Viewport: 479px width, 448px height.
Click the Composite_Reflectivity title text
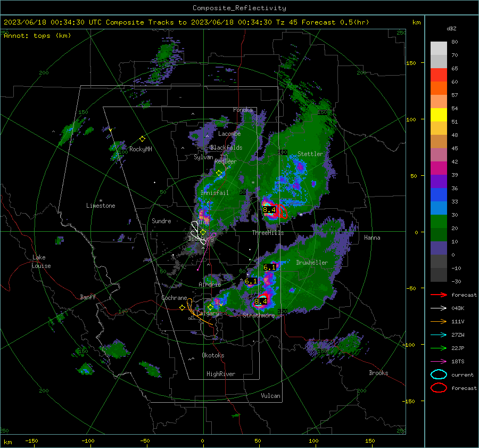tap(240, 8)
